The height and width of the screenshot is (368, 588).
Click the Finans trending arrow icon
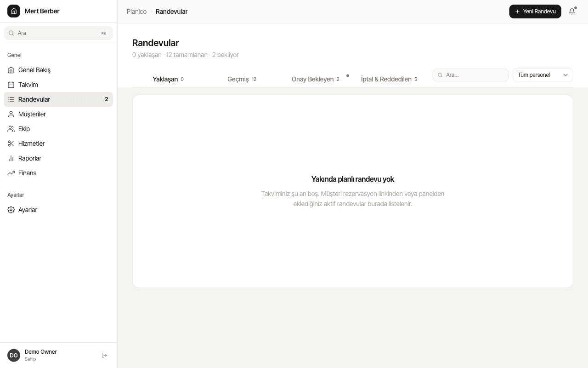[x=11, y=173]
